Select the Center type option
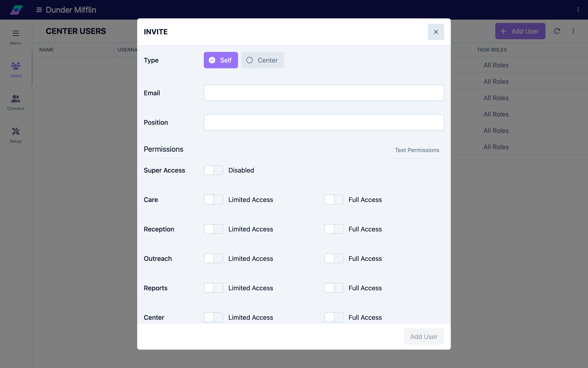588x368 pixels. 262,60
